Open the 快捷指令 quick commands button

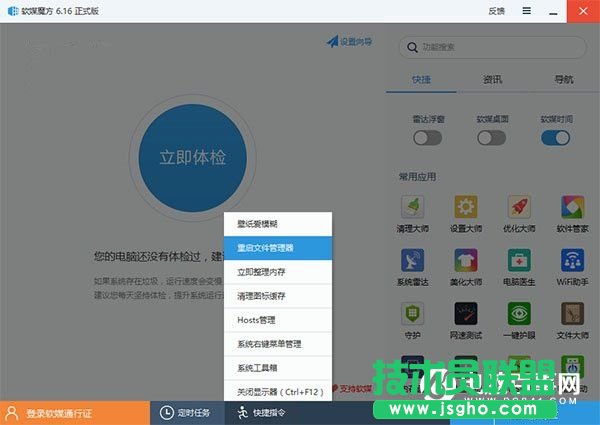tap(261, 413)
